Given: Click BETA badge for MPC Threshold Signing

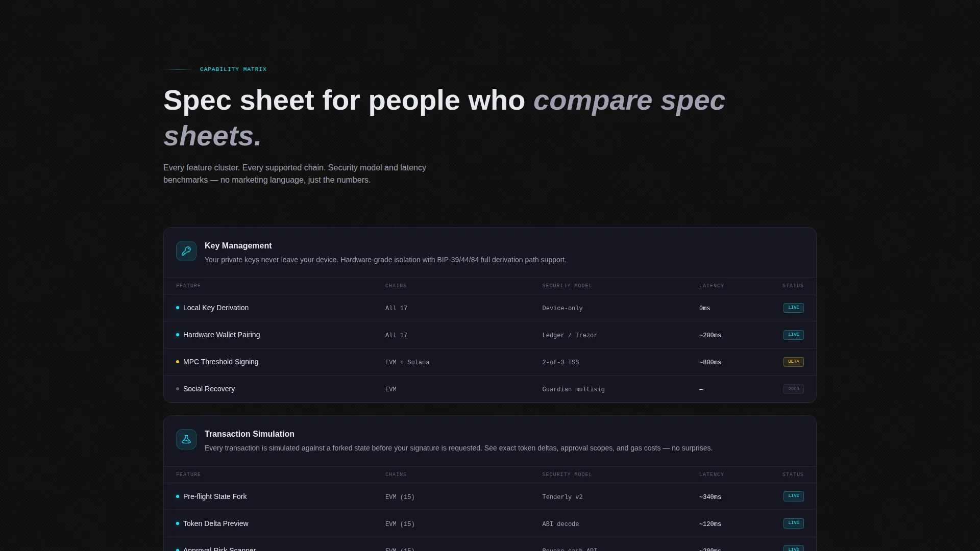Looking at the screenshot, I should (794, 362).
